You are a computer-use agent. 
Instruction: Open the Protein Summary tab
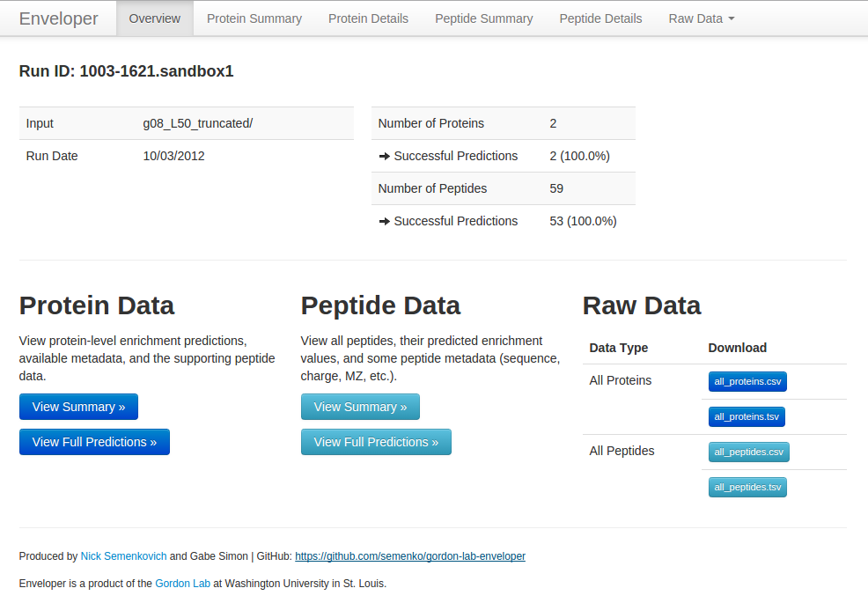(x=254, y=18)
